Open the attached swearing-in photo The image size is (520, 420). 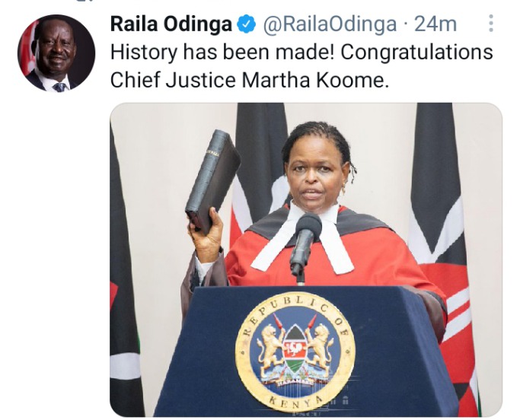306,259
